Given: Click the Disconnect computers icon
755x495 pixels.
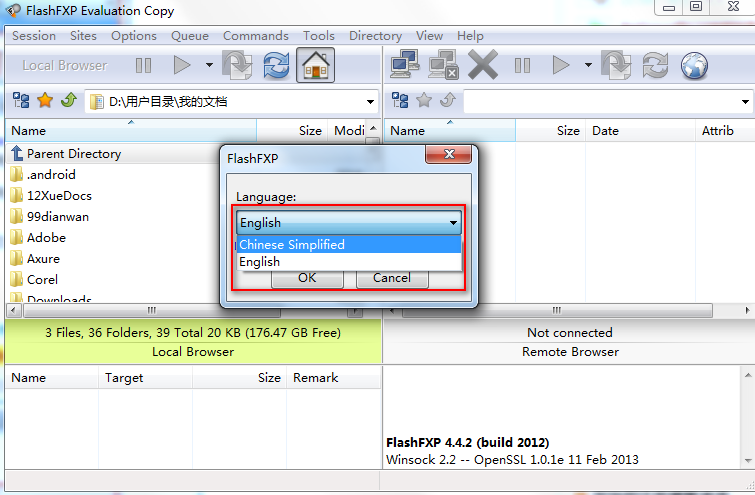Looking at the screenshot, I should (443, 65).
